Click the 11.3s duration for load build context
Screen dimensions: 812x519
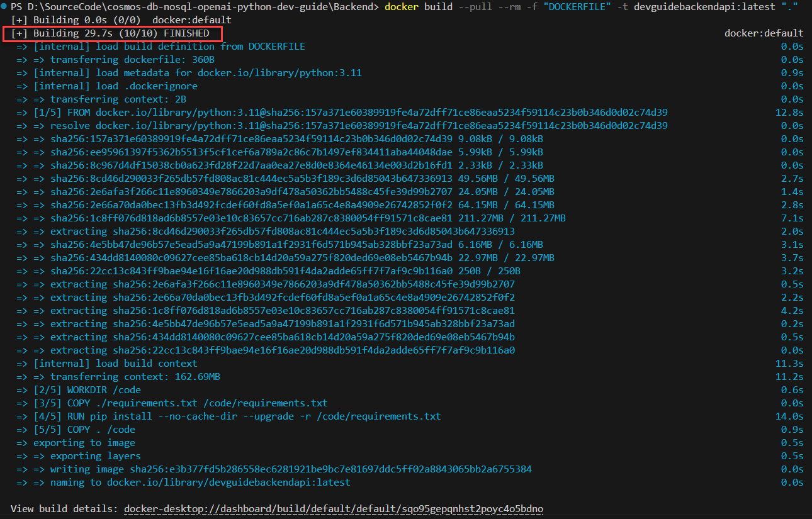(x=789, y=364)
